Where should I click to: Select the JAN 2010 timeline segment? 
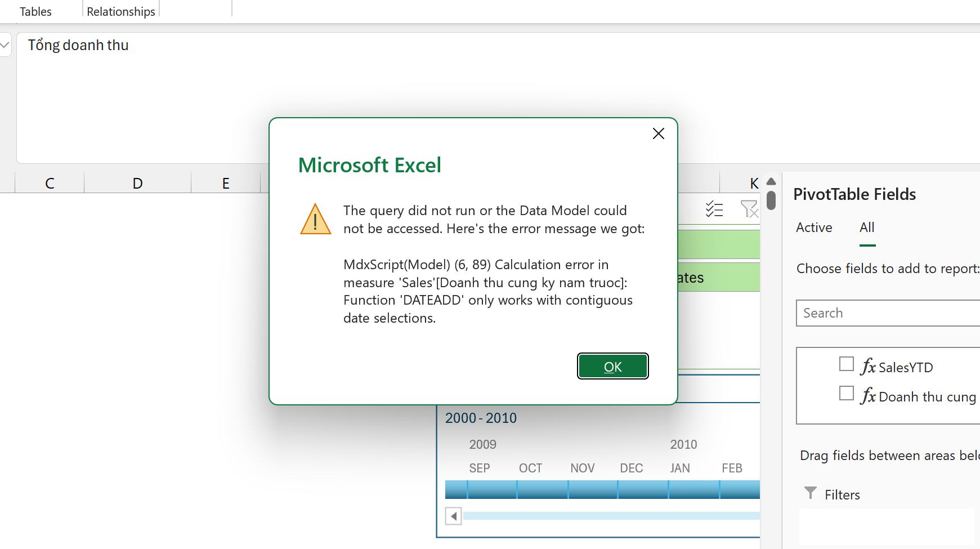click(x=694, y=489)
